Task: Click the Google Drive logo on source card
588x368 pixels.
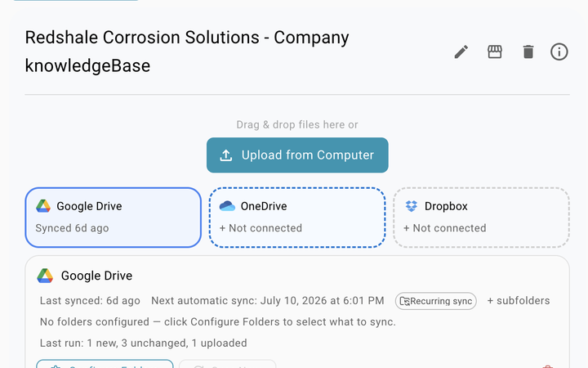Action: point(43,206)
